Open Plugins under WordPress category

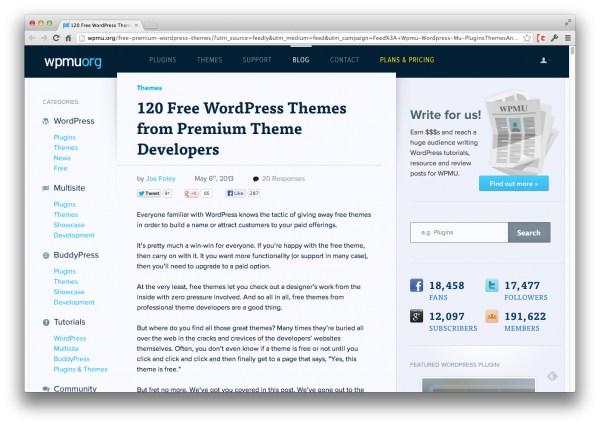coord(65,137)
